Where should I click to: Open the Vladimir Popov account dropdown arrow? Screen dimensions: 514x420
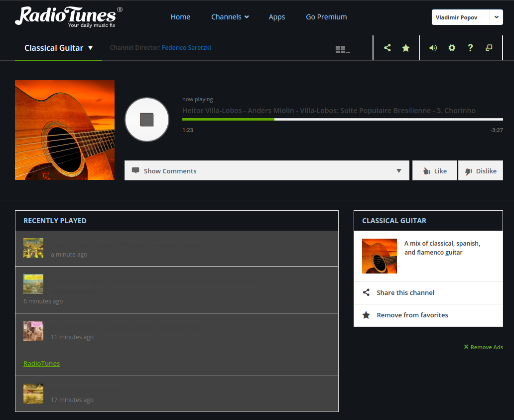496,17
